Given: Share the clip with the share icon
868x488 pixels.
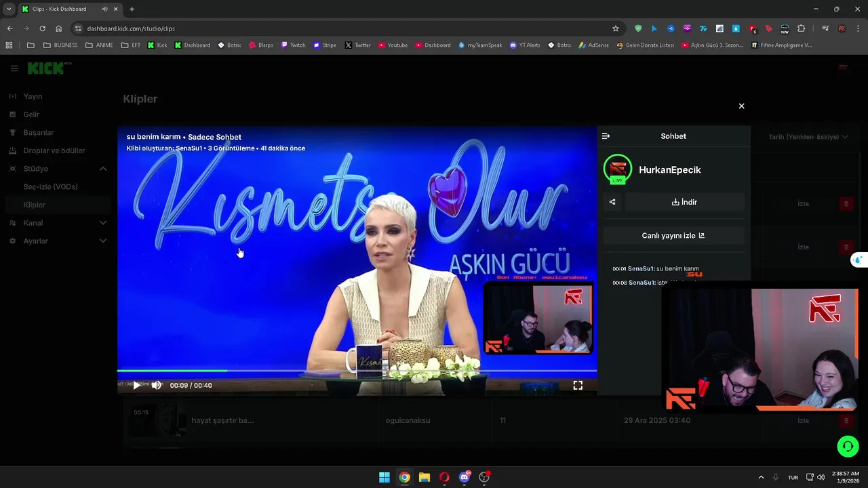Looking at the screenshot, I should coord(612,202).
